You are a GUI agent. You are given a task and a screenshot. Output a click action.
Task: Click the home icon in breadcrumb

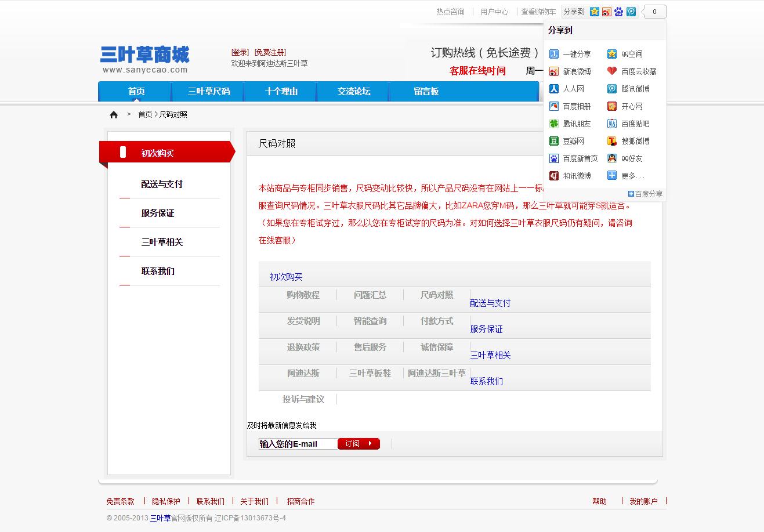pos(114,115)
